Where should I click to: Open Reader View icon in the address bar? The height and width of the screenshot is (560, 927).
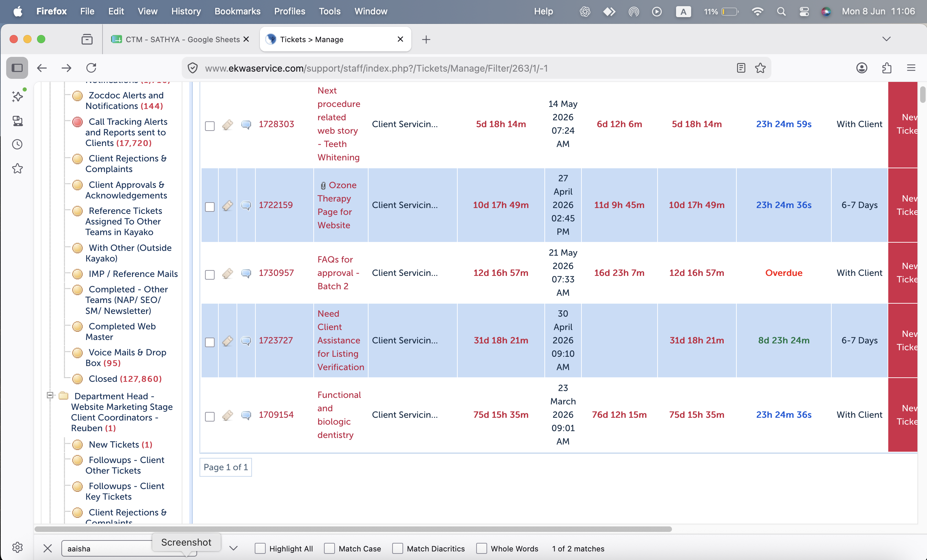tap(741, 68)
